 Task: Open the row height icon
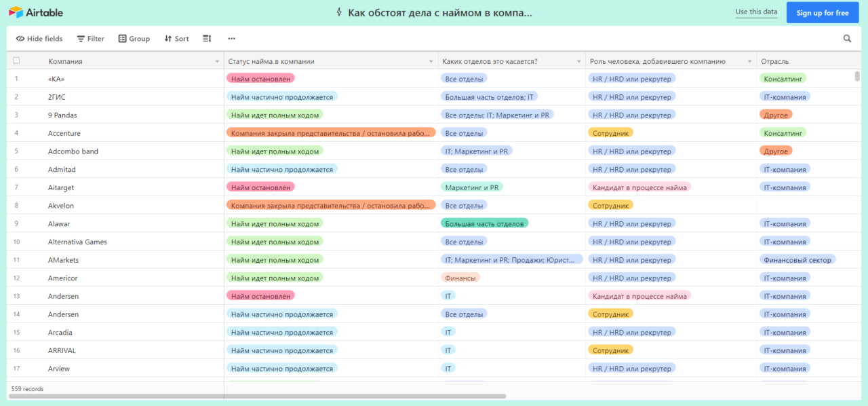(x=207, y=39)
